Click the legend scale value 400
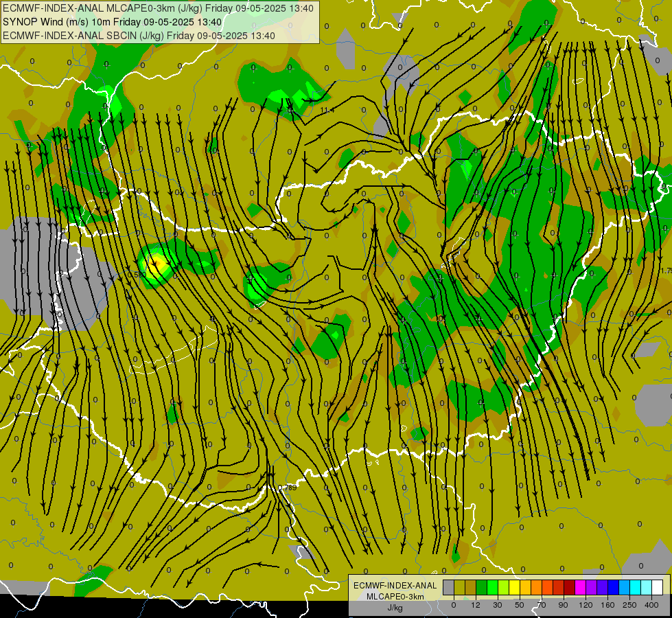Screen dimensions: 672x618 [651, 605]
